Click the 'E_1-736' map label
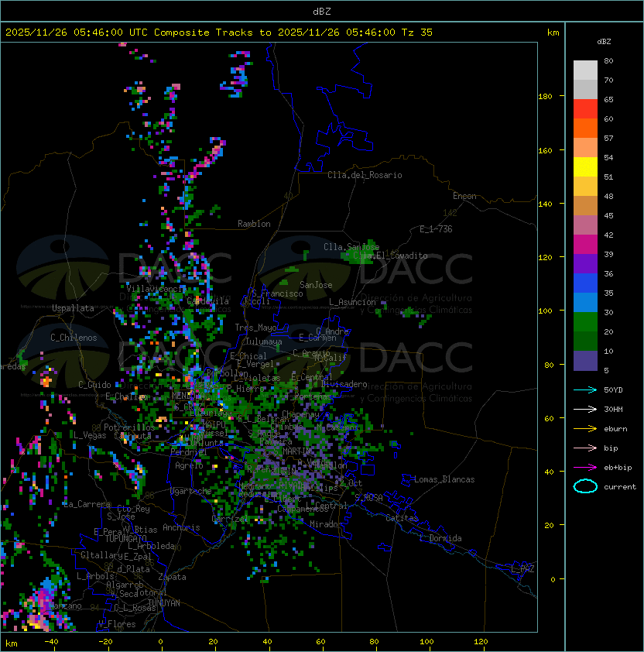Image resolution: width=644 pixels, height=652 pixels. click(x=436, y=229)
